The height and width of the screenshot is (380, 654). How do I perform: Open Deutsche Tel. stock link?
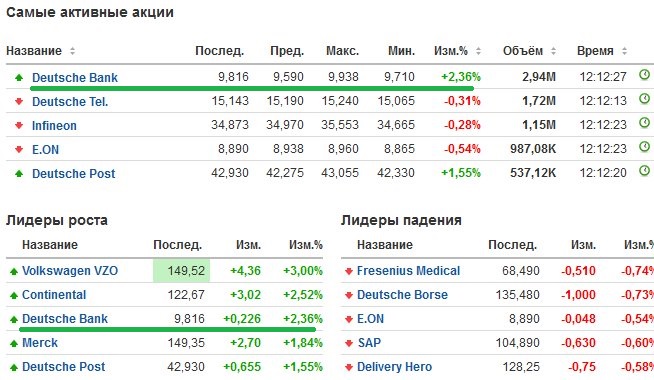pyautogui.click(x=70, y=102)
